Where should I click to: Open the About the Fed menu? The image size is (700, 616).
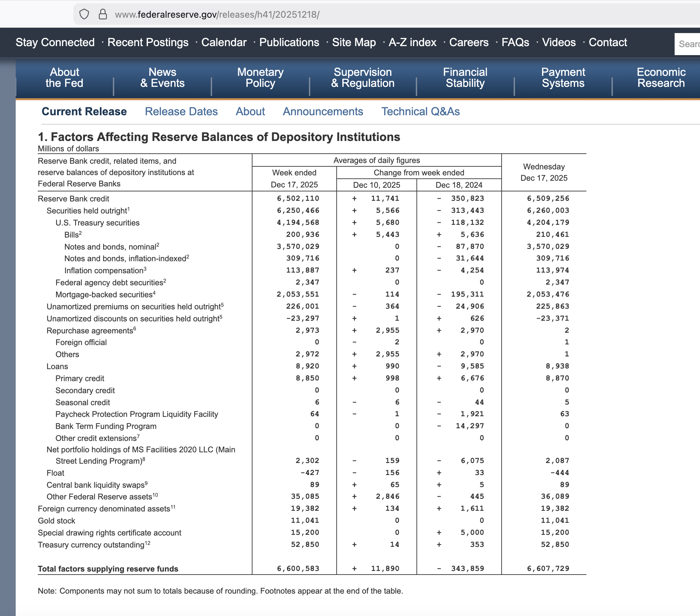click(x=64, y=78)
